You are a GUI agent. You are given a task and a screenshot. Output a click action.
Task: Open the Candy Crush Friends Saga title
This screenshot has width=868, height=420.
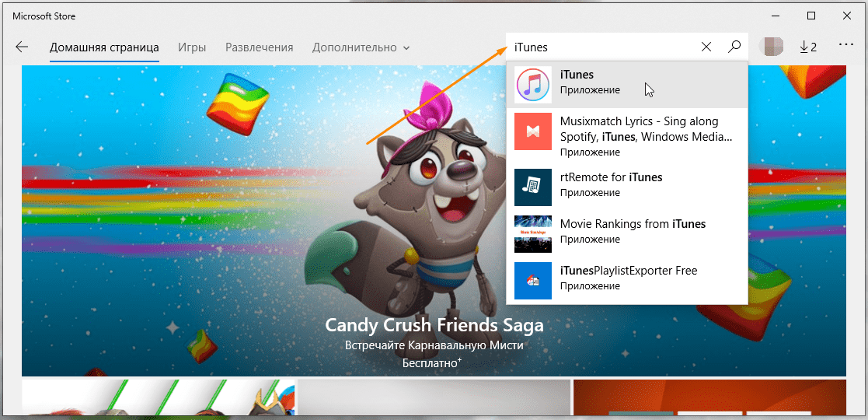point(434,324)
